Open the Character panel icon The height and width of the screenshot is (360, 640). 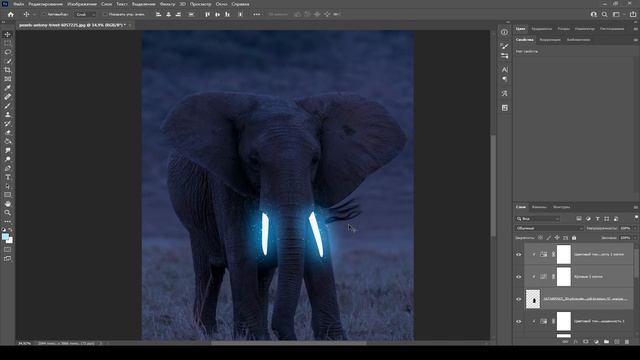click(x=505, y=70)
